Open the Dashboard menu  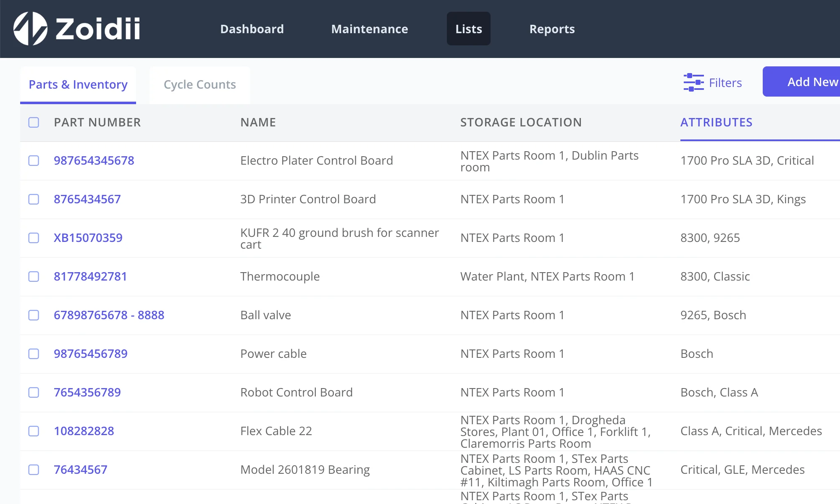(252, 29)
